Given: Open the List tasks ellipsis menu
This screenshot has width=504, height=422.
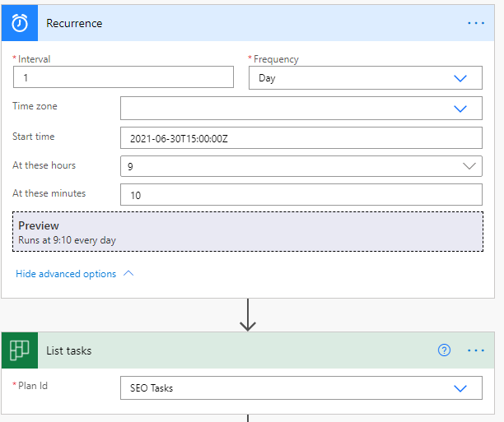Looking at the screenshot, I should [476, 350].
